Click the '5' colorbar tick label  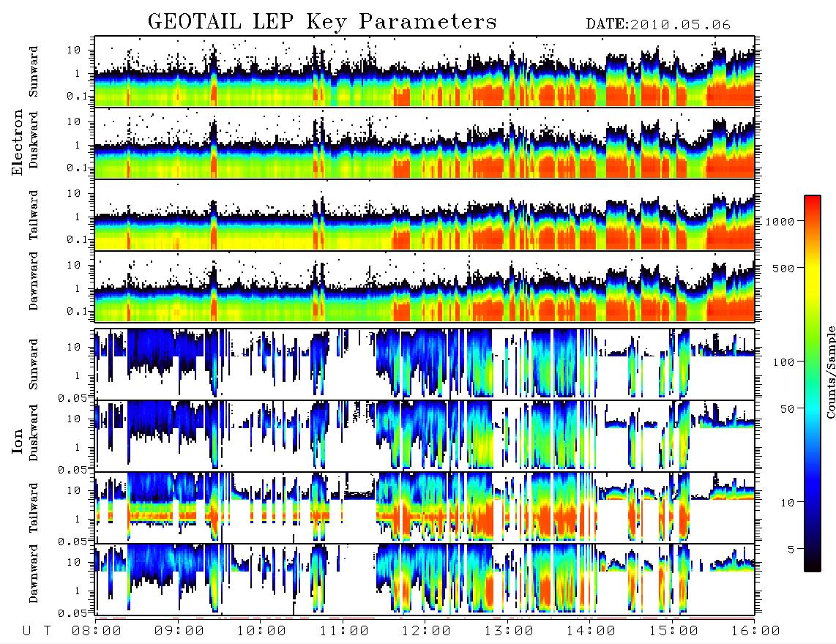pyautogui.click(x=791, y=549)
